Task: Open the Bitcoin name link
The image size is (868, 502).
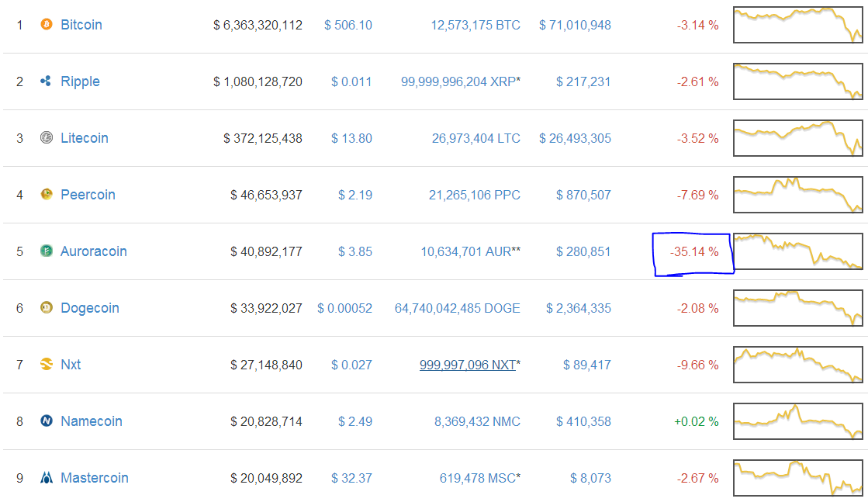Action: tap(81, 25)
